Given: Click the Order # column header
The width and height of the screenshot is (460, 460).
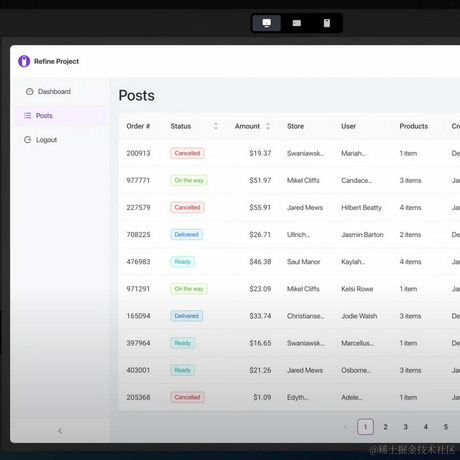Looking at the screenshot, I should (138, 126).
